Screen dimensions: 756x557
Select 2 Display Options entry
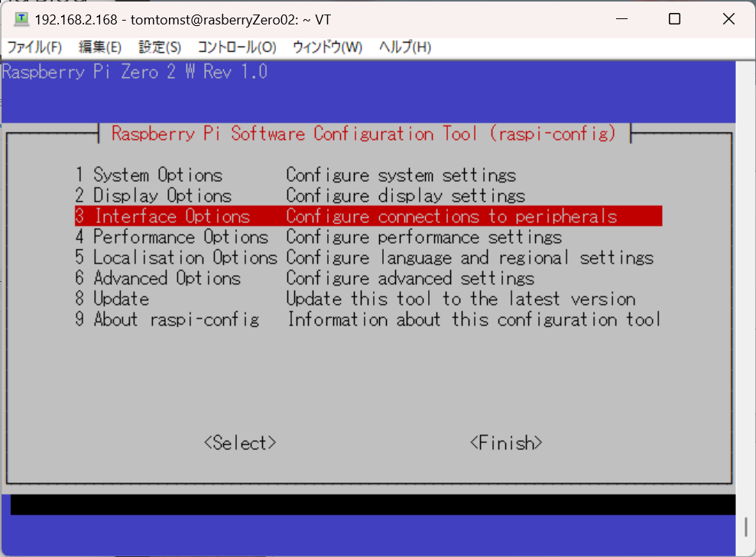tap(368, 196)
